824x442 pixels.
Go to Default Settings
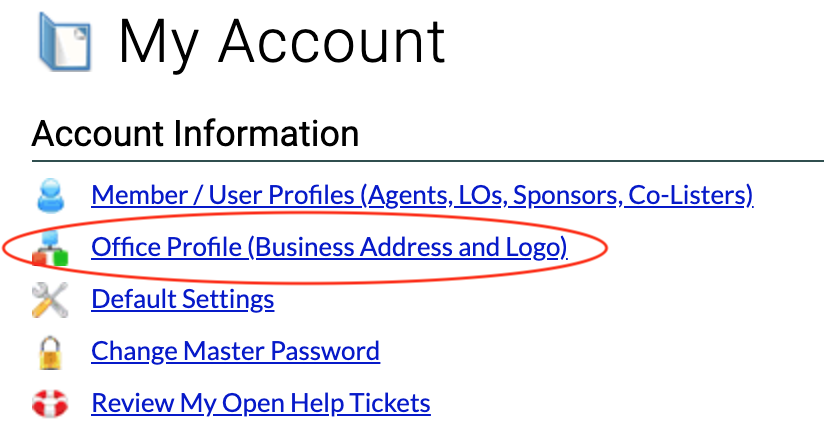click(x=182, y=299)
